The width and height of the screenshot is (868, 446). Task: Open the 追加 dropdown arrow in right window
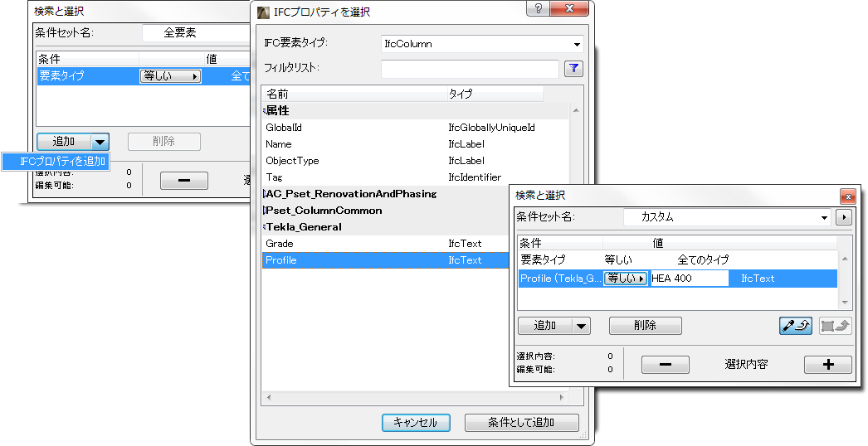click(581, 326)
